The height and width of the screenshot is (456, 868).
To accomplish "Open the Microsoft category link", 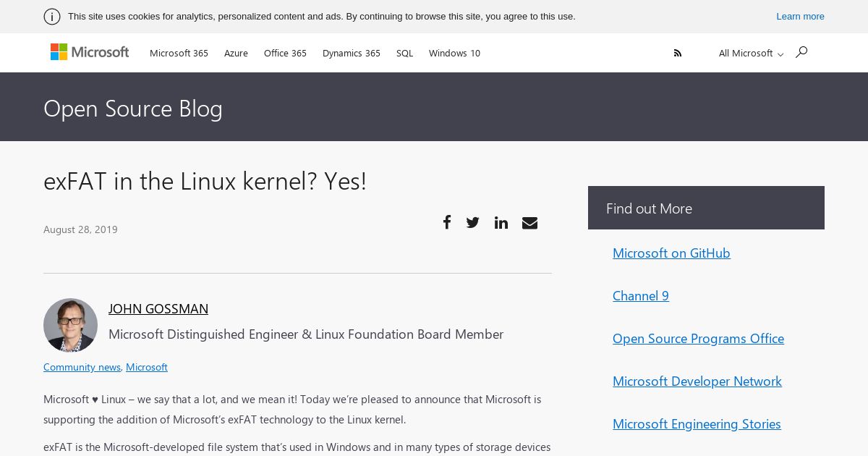I will (x=147, y=367).
